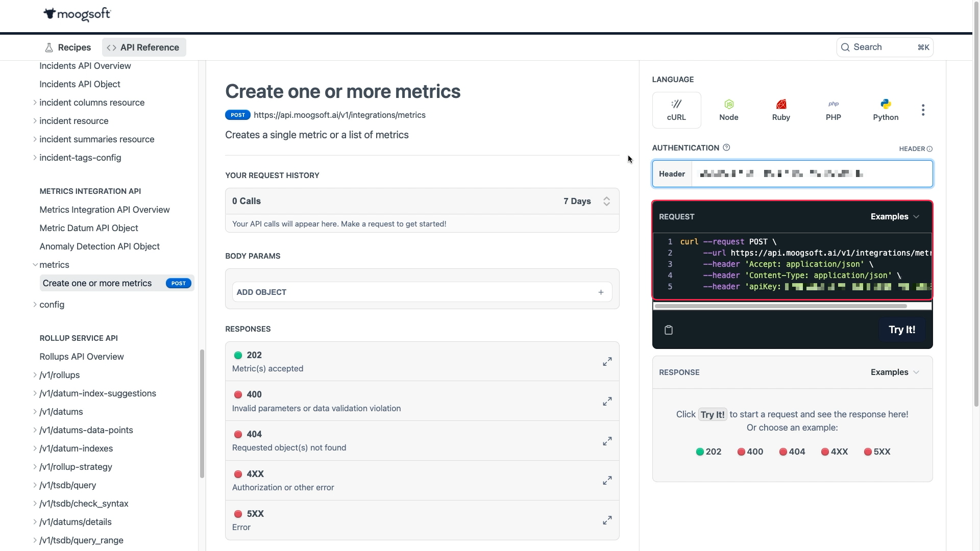The image size is (980, 551).
Task: Select the PHP language icon
Action: [x=833, y=110]
